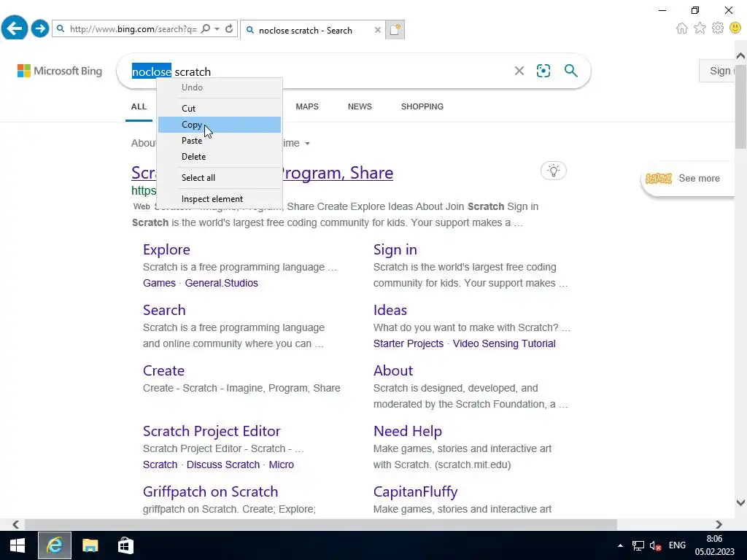Image resolution: width=747 pixels, height=560 pixels.
Task: Choose Inspect element in the context menu
Action: point(220,199)
